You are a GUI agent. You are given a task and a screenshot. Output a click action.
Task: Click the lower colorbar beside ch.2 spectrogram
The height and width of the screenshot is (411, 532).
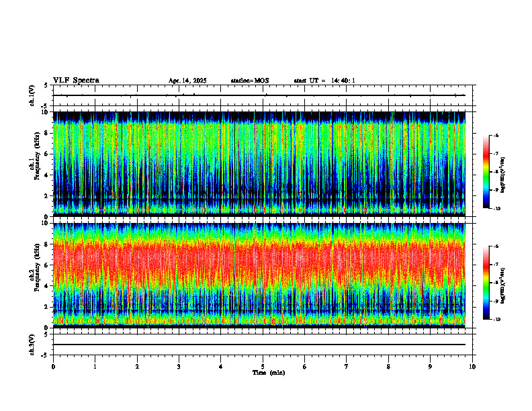pos(486,283)
